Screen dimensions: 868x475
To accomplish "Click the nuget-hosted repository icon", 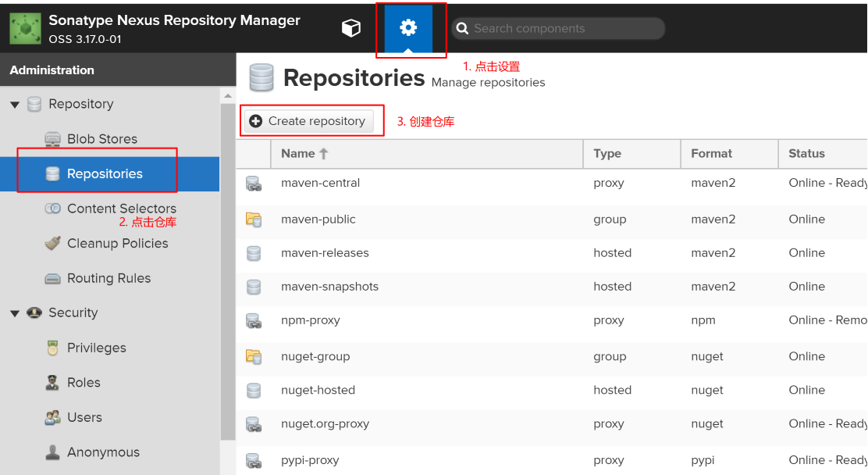I will point(254,391).
